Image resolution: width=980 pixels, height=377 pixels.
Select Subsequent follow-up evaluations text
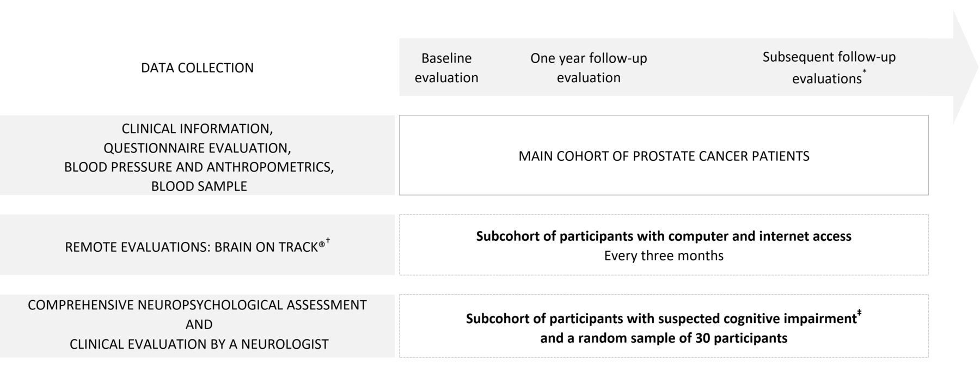coord(829,68)
